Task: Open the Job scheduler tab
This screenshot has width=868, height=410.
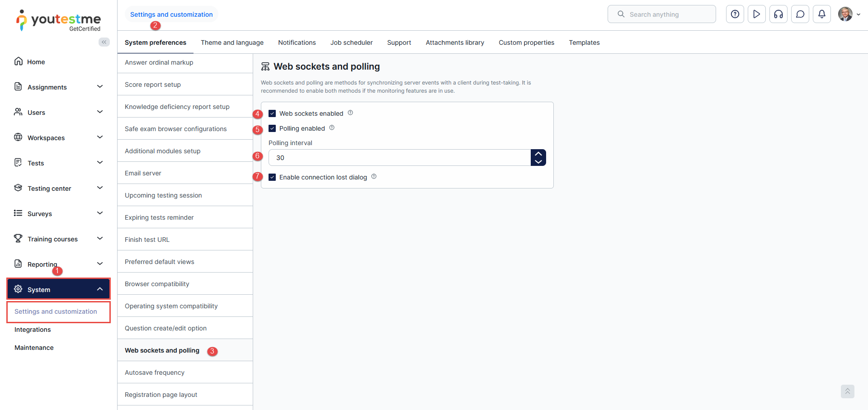Action: point(351,42)
